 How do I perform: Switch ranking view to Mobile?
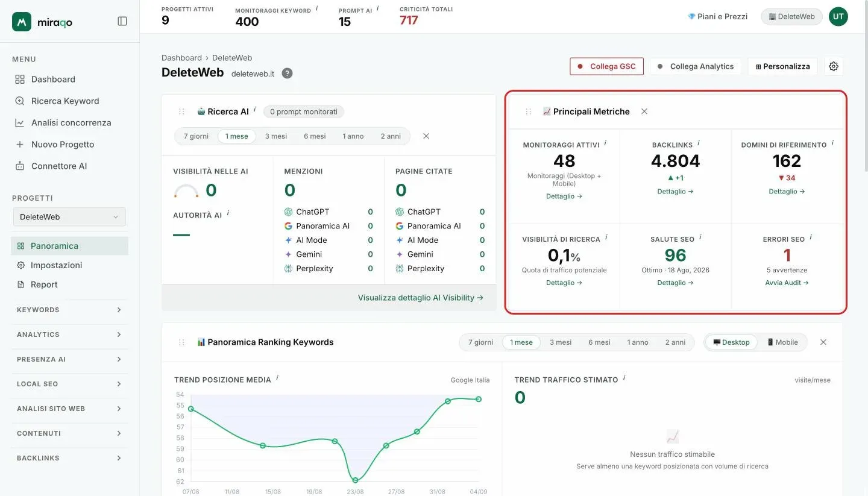[782, 342]
